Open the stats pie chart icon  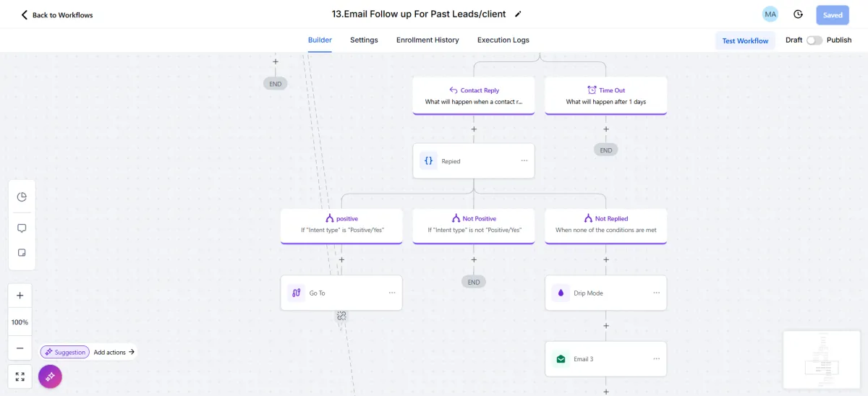(x=22, y=197)
